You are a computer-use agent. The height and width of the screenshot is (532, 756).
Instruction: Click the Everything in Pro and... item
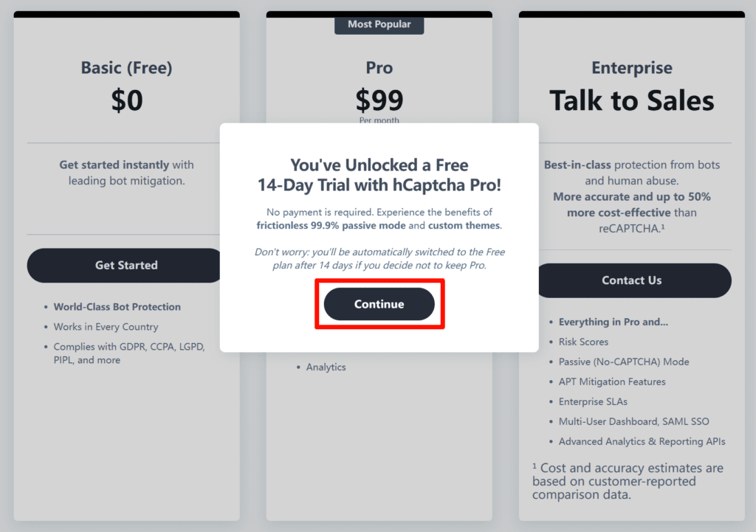click(614, 322)
